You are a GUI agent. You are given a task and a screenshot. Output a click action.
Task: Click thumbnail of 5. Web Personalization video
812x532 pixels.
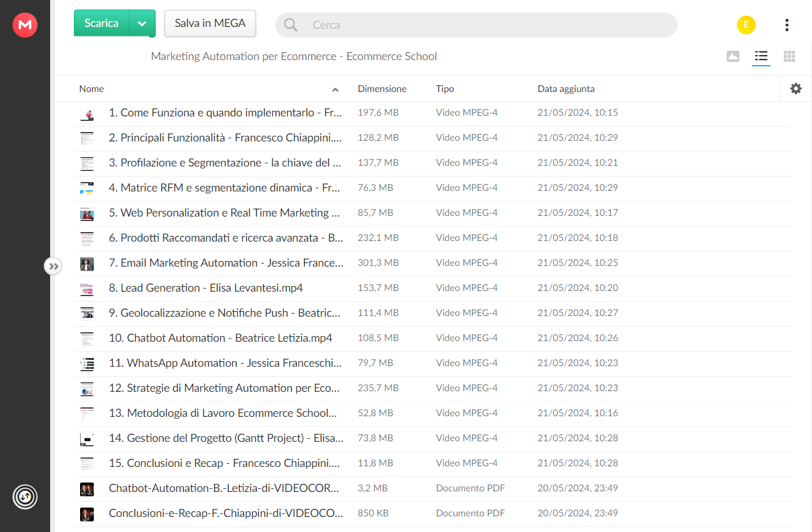click(87, 214)
